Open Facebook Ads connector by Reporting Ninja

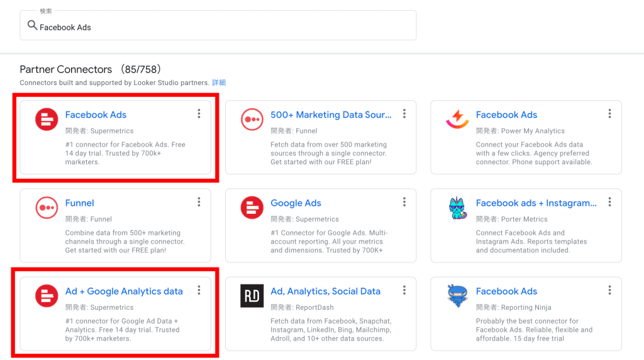click(x=506, y=291)
